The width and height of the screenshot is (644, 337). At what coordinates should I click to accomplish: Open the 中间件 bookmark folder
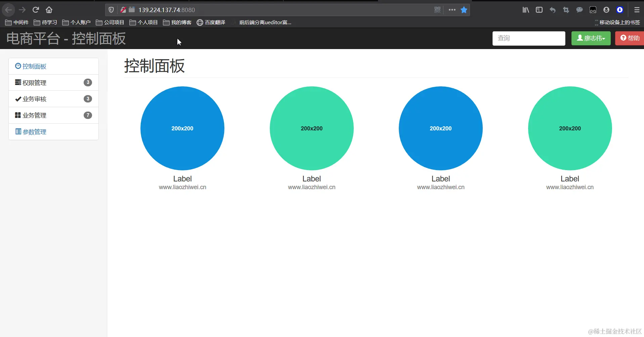[17, 23]
